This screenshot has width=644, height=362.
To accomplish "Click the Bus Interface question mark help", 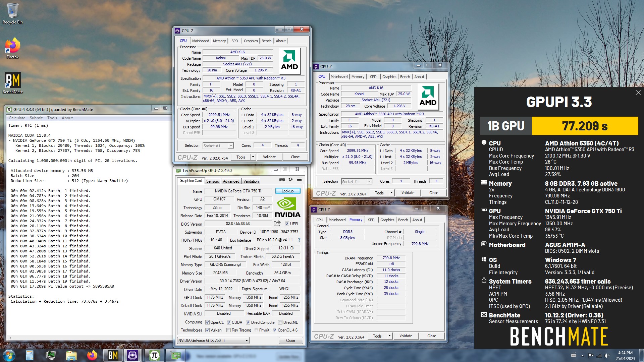I will [299, 240].
